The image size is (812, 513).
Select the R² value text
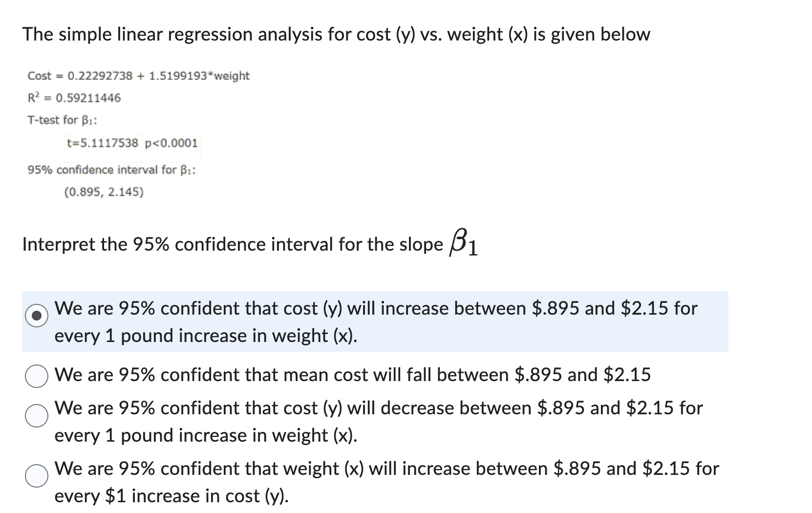[x=74, y=98]
